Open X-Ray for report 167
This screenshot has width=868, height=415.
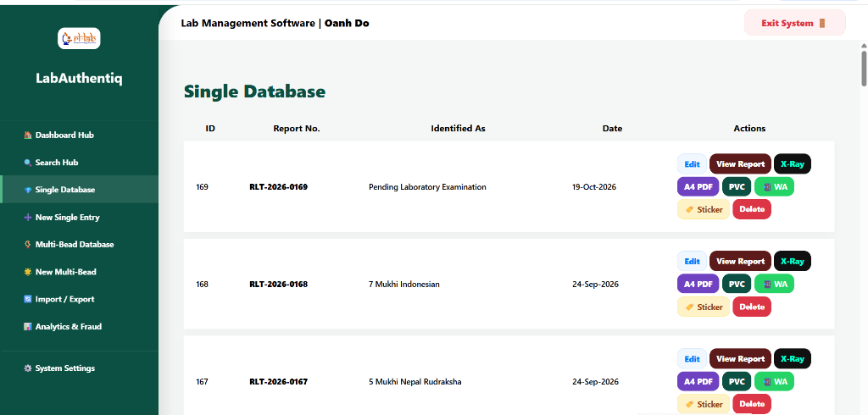[x=793, y=358]
